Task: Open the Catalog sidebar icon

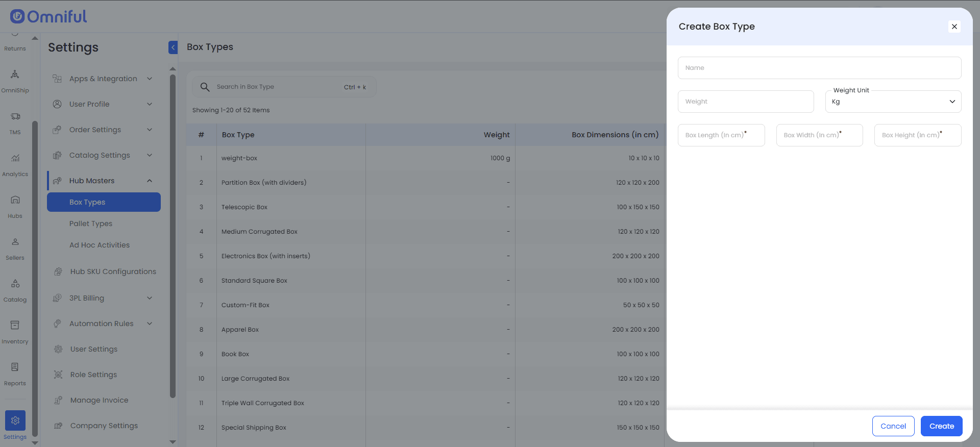Action: pos(15,284)
